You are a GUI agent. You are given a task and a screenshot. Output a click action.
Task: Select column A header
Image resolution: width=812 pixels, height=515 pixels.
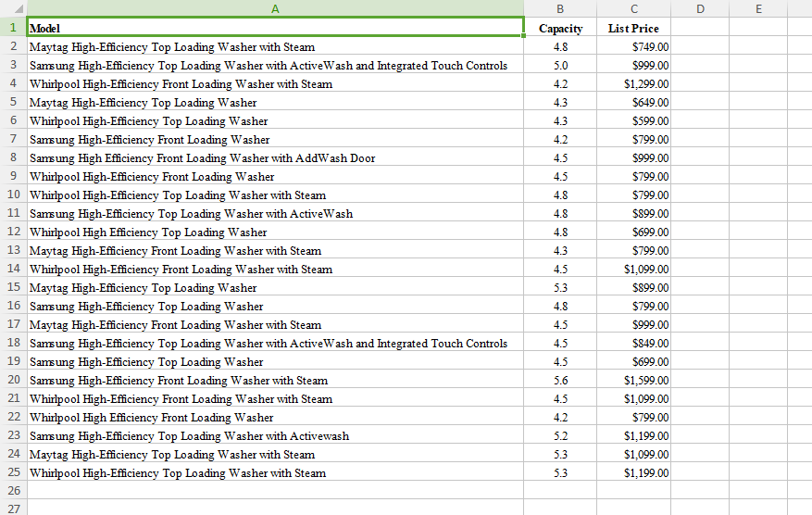point(275,9)
